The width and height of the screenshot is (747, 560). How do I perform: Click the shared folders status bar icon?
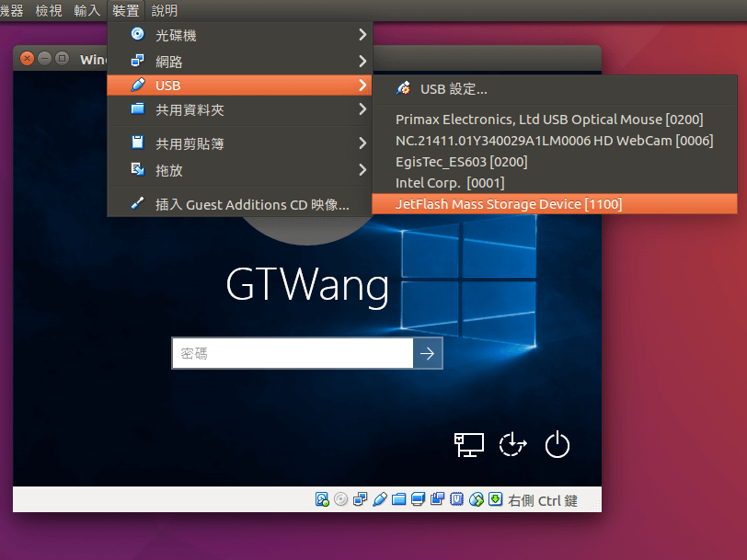click(398, 499)
